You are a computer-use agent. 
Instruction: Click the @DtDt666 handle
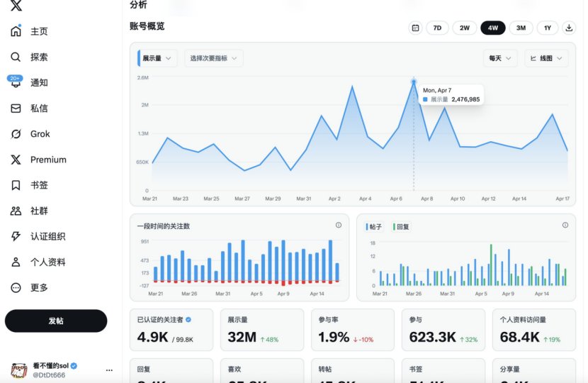coord(49,375)
